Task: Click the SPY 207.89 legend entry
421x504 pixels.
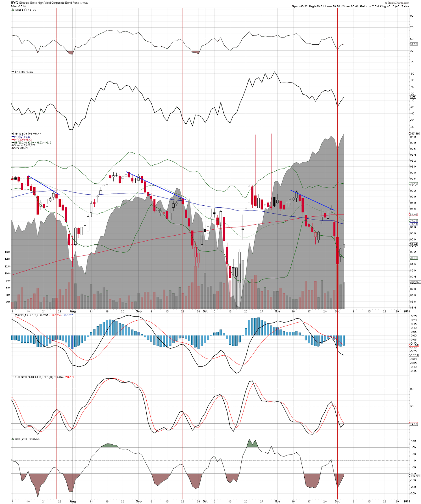Action: point(21,148)
